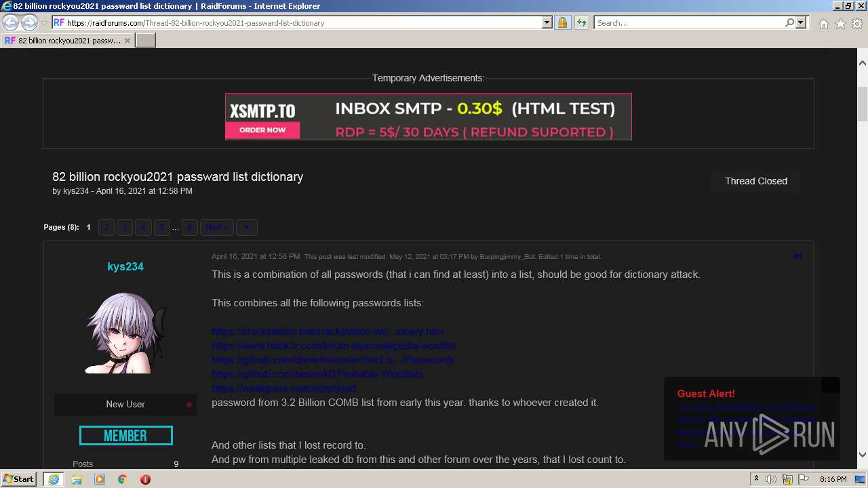The width and height of the screenshot is (868, 488).
Task: Go to page 5 of thread
Action: coord(161,227)
